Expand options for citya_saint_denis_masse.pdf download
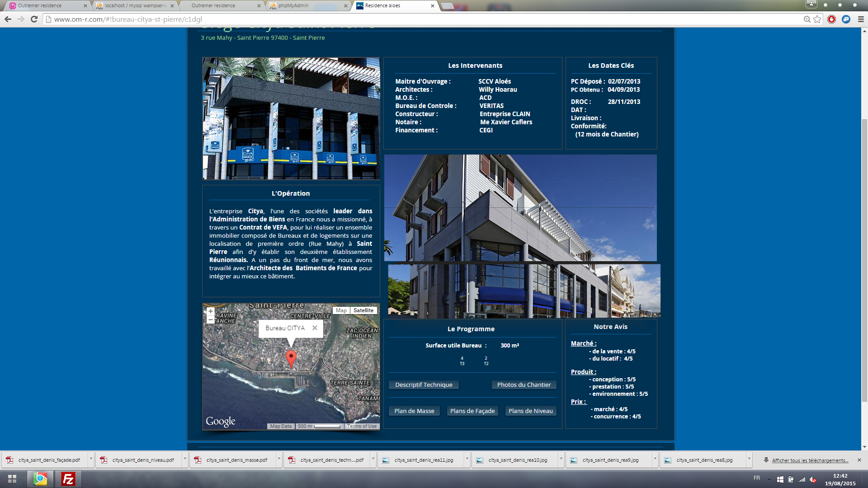Viewport: 868px width, 488px height. [x=279, y=459]
